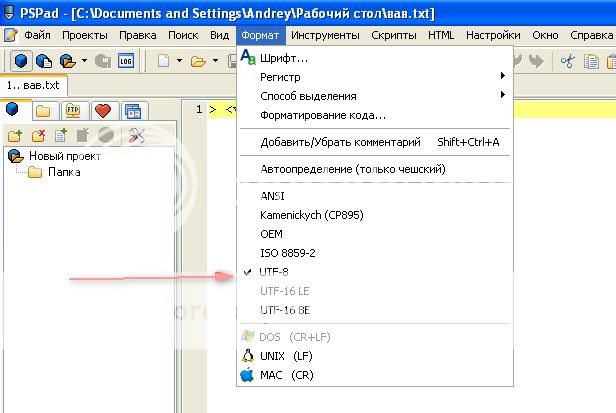Create a new file with page icon

pos(163,61)
